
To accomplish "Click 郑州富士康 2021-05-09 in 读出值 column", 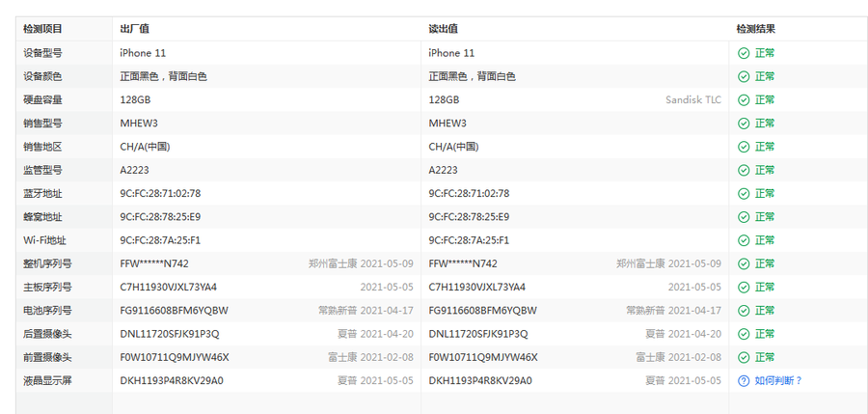I will point(668,263).
